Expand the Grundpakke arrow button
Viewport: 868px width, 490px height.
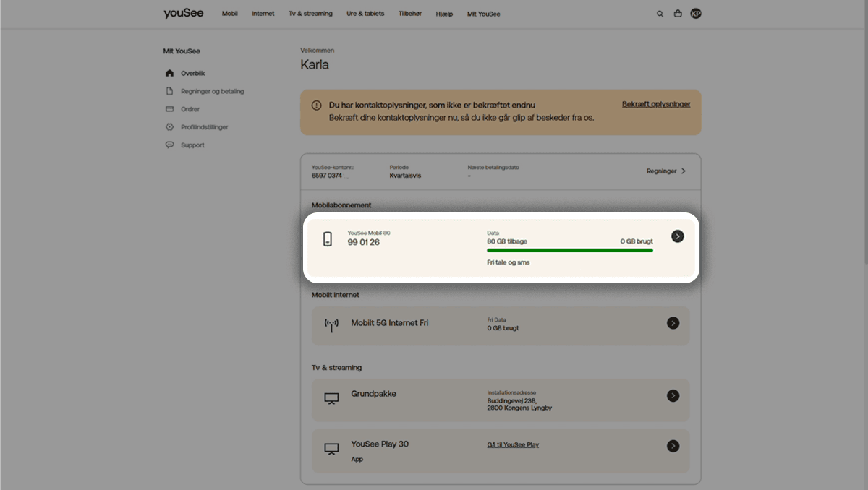(x=673, y=395)
